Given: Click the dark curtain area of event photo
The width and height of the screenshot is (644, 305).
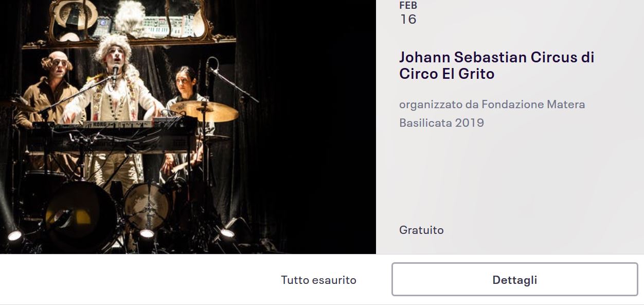Looking at the screenshot, I should (309, 129).
